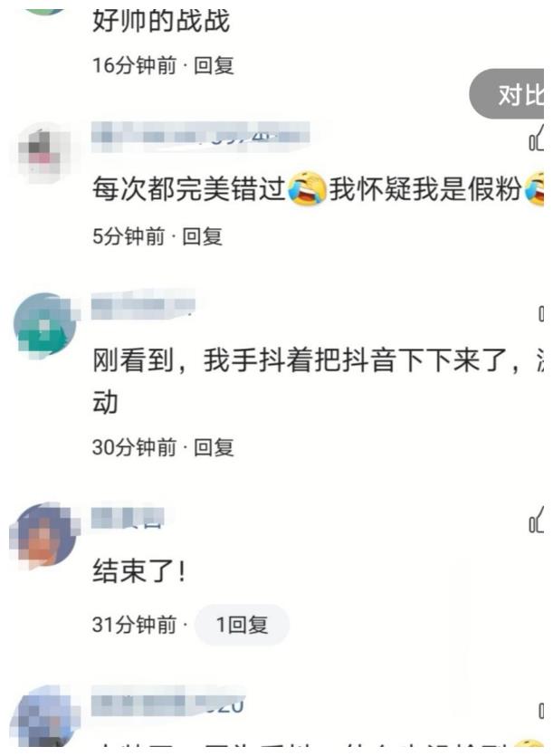
Task: Like the bottom partially visible comment
Action: (x=541, y=711)
